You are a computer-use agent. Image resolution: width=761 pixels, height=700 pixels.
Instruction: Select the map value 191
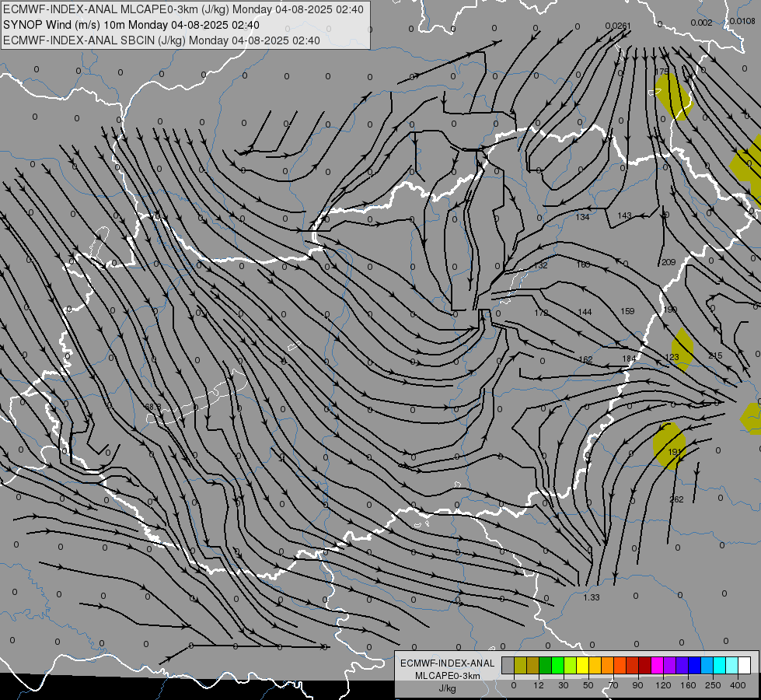675,452
